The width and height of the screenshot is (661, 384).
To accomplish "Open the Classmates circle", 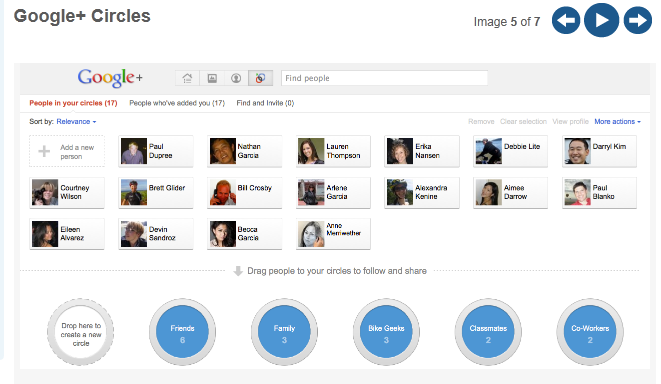I will pyautogui.click(x=488, y=332).
